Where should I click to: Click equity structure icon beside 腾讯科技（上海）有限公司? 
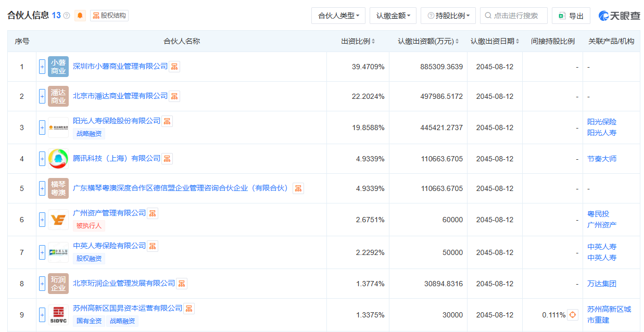[167, 159]
